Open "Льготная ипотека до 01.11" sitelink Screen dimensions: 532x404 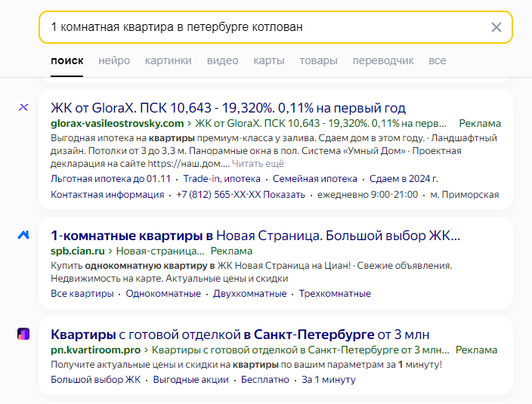coord(110,179)
